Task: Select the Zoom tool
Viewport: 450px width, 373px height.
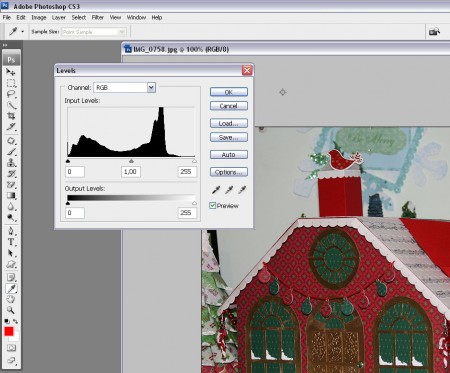Action: pyautogui.click(x=11, y=310)
